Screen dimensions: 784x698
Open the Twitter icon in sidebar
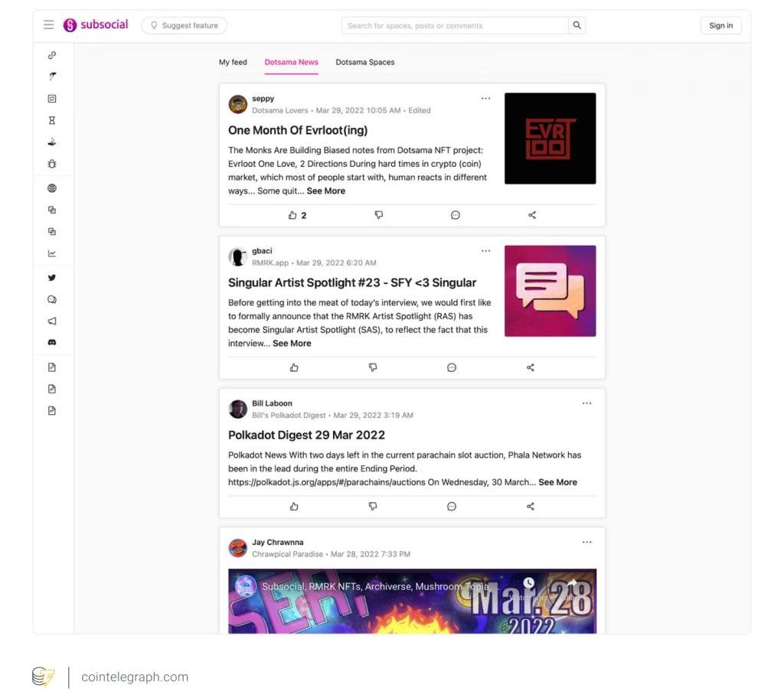(52, 278)
